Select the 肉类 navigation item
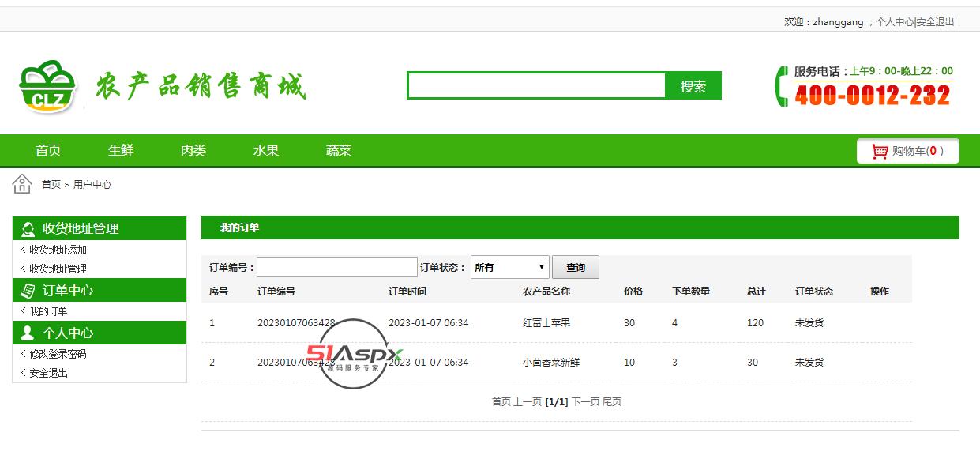Viewport: 980px width, 474px height. click(193, 150)
